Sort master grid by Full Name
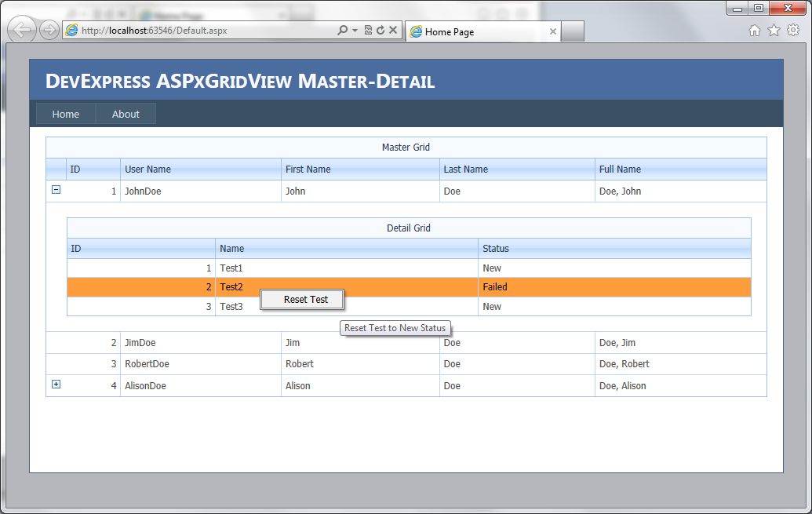812x514 pixels. tap(681, 170)
